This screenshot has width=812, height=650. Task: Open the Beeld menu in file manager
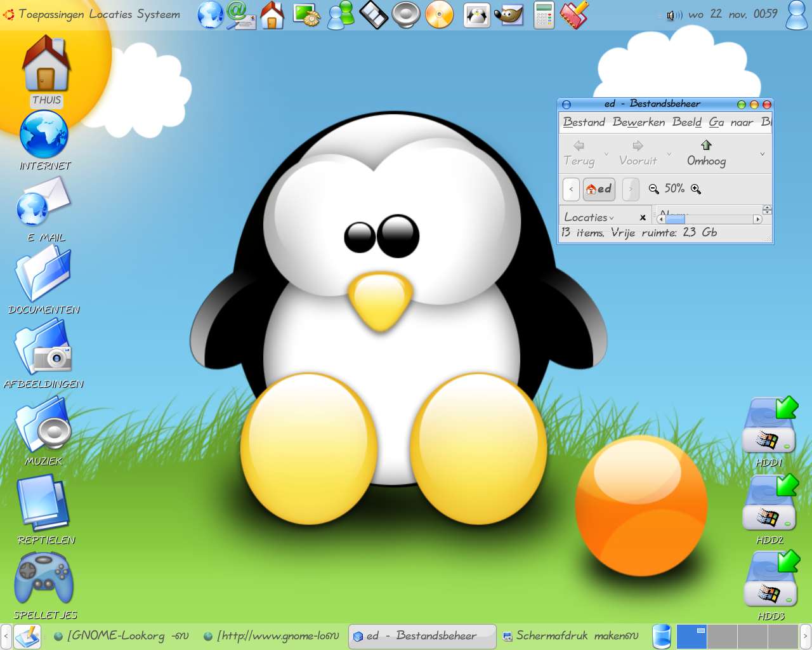coord(687,122)
